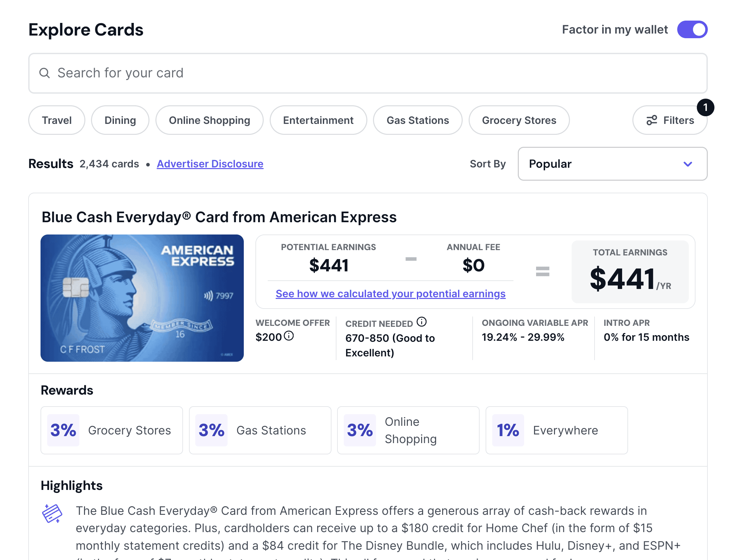Click the American Express card image
This screenshot has width=742, height=560.
pos(142,298)
